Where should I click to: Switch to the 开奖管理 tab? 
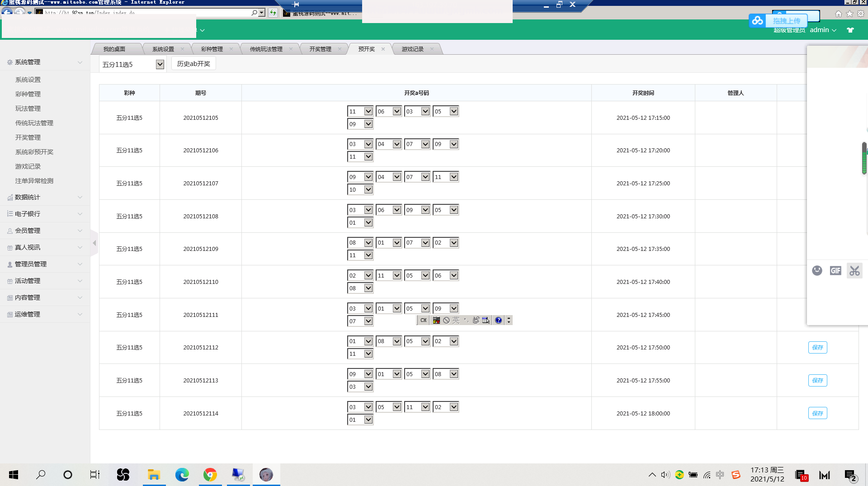click(x=320, y=49)
